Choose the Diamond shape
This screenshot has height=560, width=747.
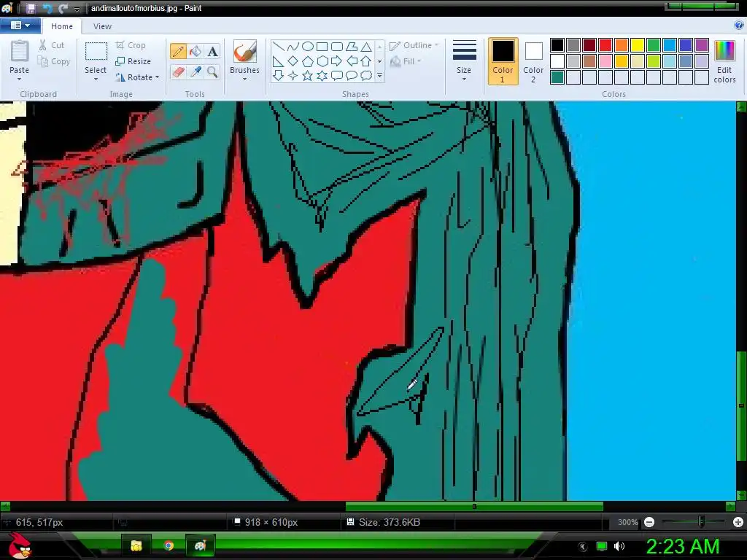293,61
